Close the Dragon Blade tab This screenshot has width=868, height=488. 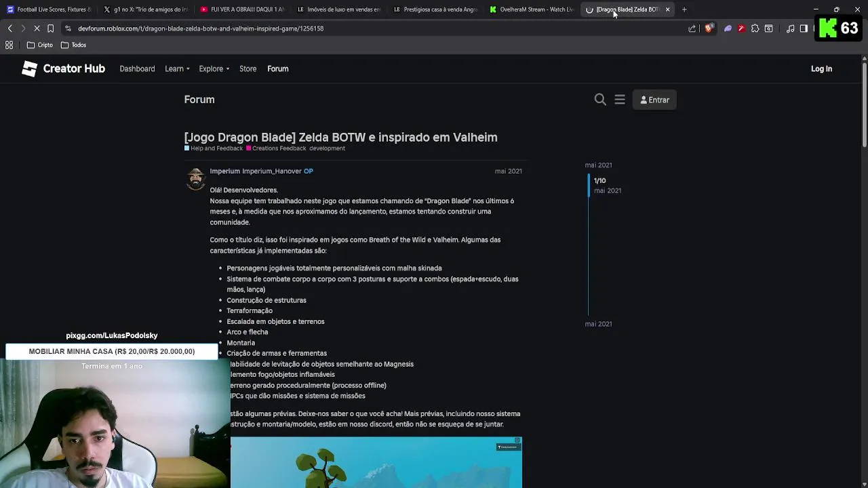point(667,9)
